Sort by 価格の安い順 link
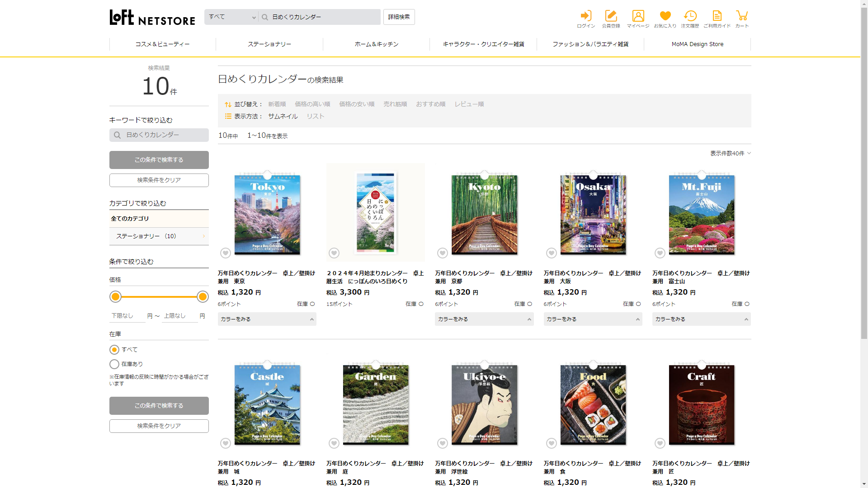The image size is (868, 488). (357, 104)
